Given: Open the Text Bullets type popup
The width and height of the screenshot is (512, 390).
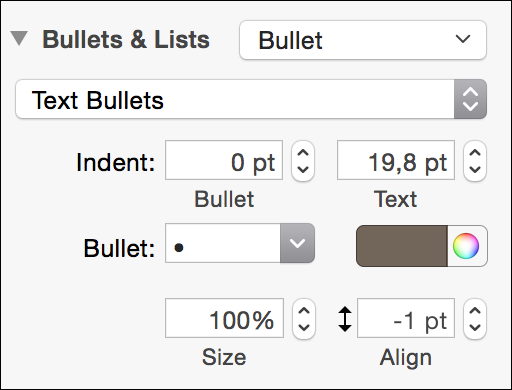Looking at the screenshot, I should point(251,99).
